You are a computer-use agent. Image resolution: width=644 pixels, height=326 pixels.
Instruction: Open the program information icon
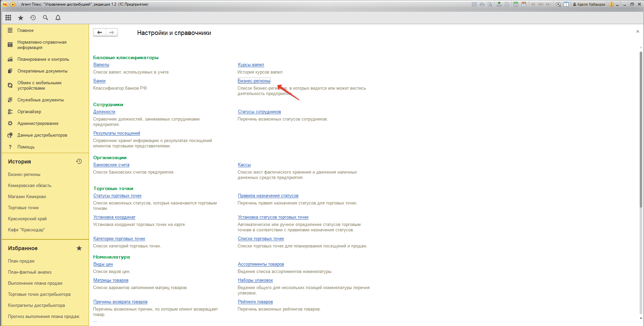click(x=611, y=4)
